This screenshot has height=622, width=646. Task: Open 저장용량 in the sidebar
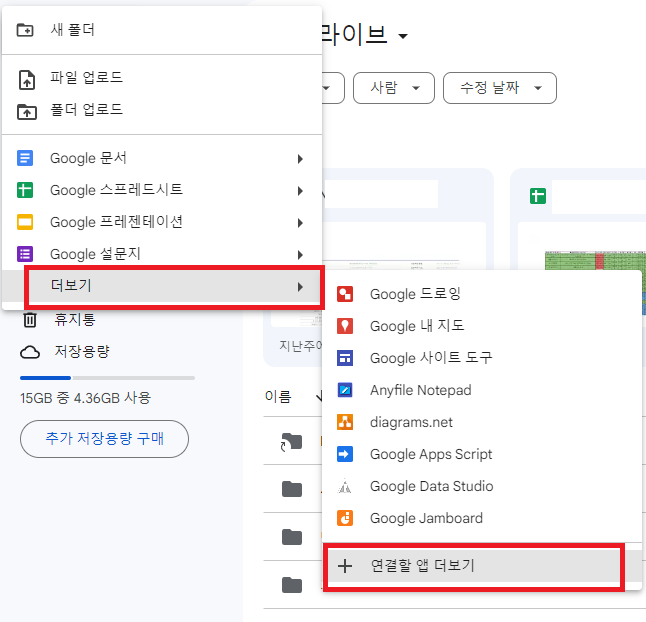click(x=82, y=352)
